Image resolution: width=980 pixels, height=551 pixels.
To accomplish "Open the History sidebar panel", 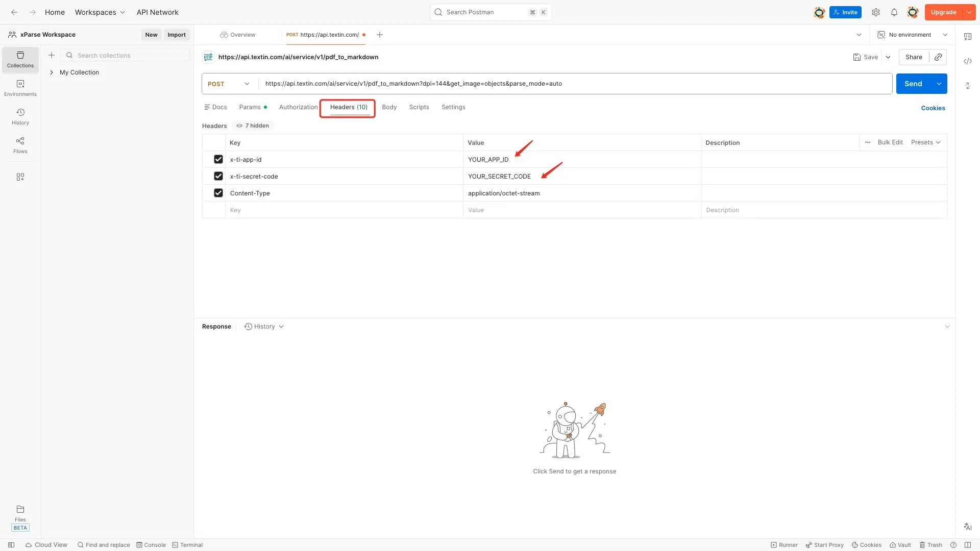I will point(20,116).
